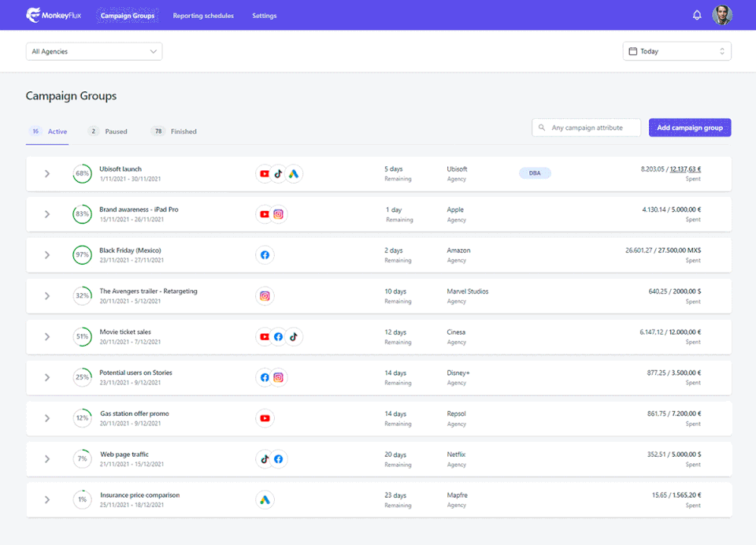Click the Campaign Groups page heading

click(72, 96)
